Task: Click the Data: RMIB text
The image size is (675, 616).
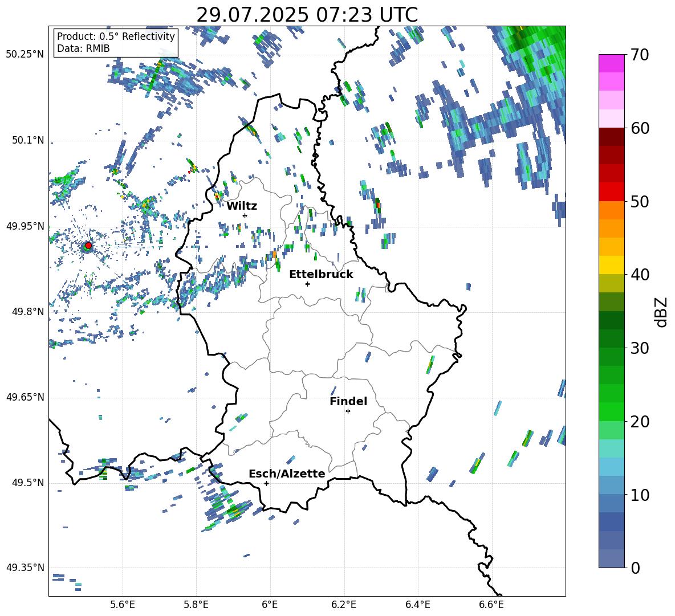Action: tap(83, 48)
